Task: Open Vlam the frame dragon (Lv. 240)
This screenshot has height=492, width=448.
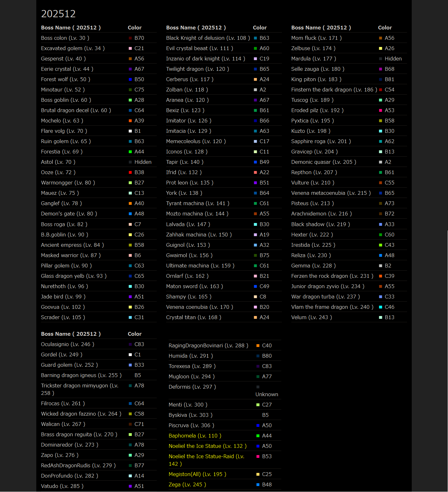Action: click(x=332, y=307)
